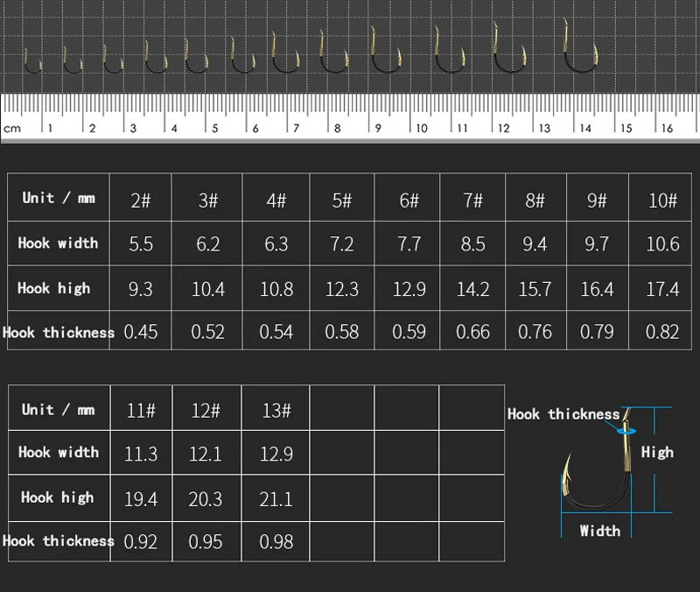Select hook thickness value 0.79
The height and width of the screenshot is (592, 700).
pos(597,332)
